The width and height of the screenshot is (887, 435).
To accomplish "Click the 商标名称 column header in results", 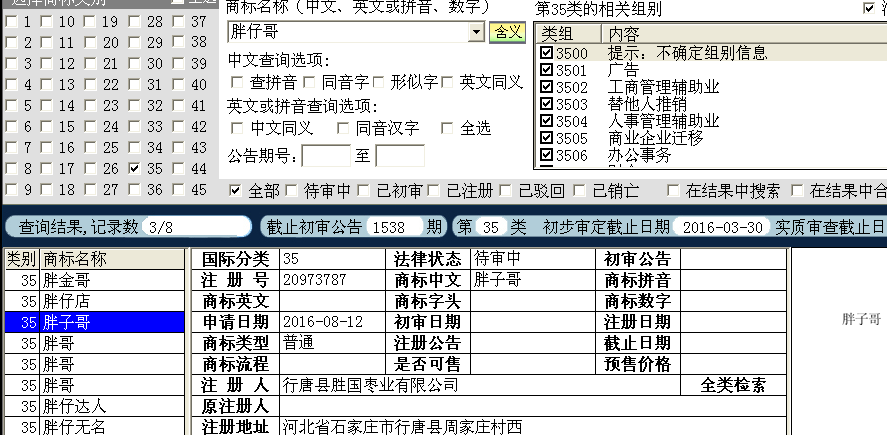I will pos(111,259).
